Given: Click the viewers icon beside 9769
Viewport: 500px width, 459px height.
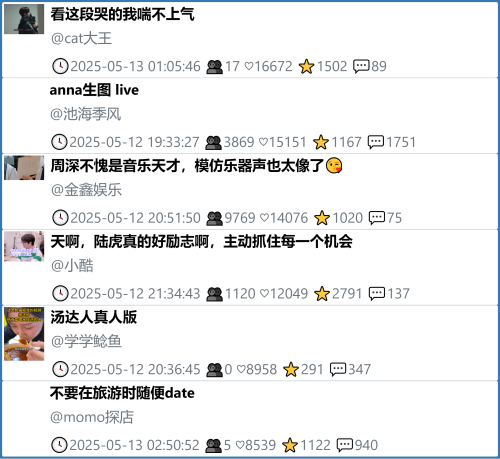Looking at the screenshot, I should pyautogui.click(x=214, y=218).
